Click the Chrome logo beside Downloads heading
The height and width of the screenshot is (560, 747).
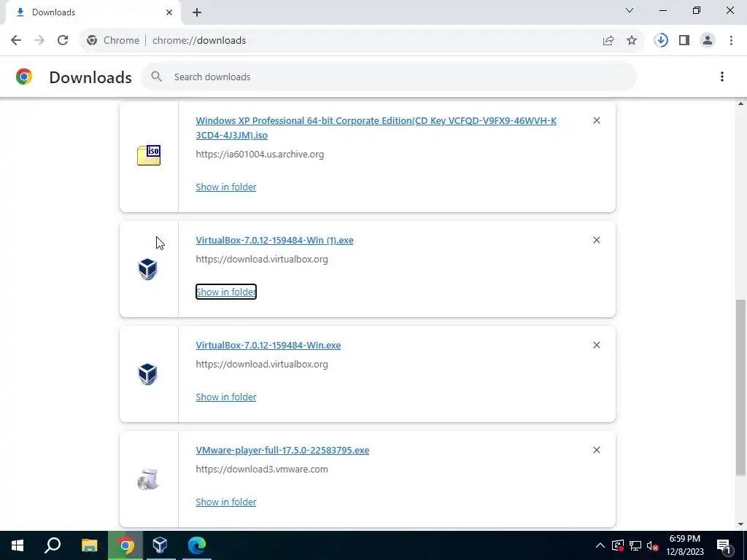coord(24,77)
